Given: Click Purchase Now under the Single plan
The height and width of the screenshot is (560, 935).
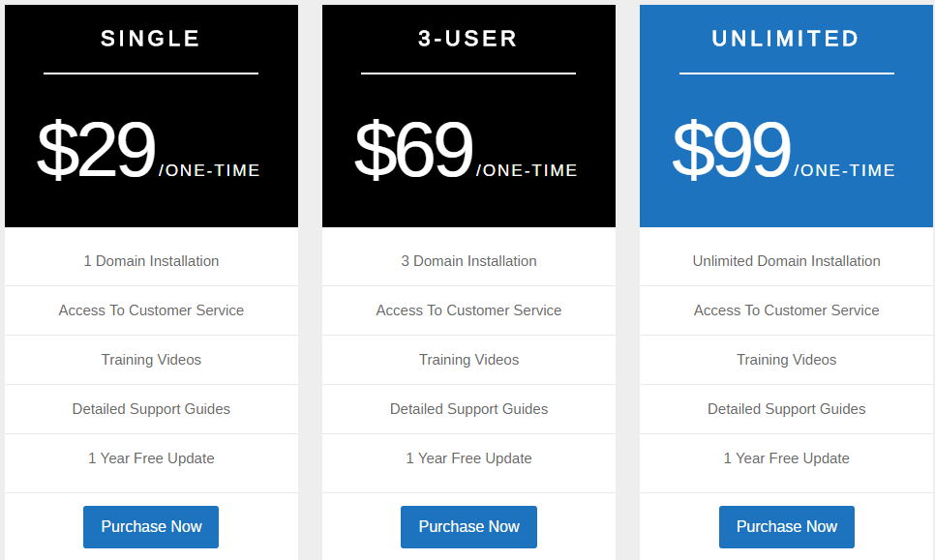Looking at the screenshot, I should 151,527.
